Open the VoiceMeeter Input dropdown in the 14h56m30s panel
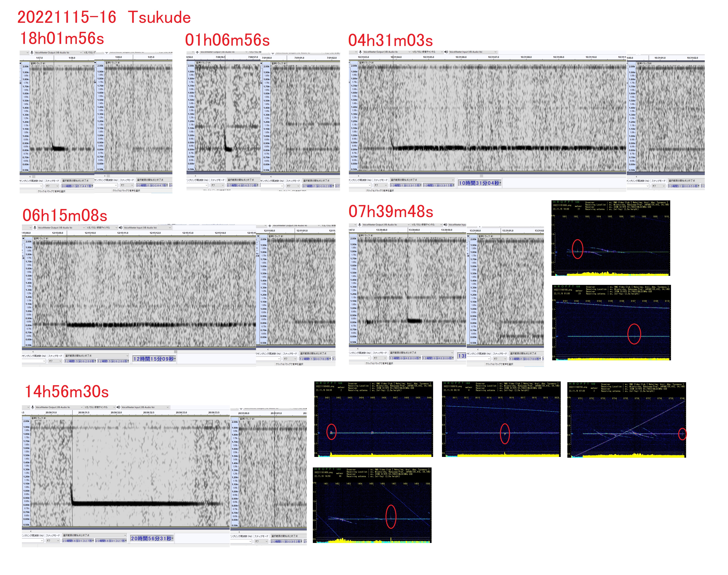The width and height of the screenshot is (728, 575). (167, 407)
